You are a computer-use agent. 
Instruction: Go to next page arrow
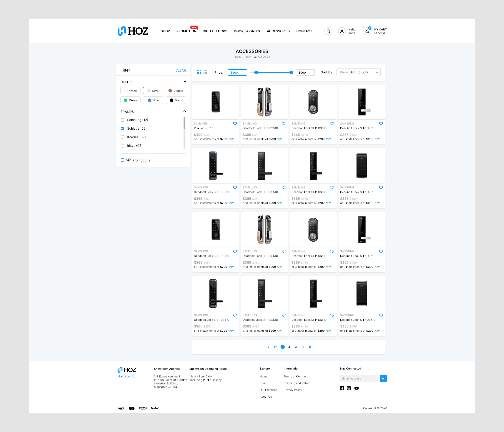click(x=302, y=347)
